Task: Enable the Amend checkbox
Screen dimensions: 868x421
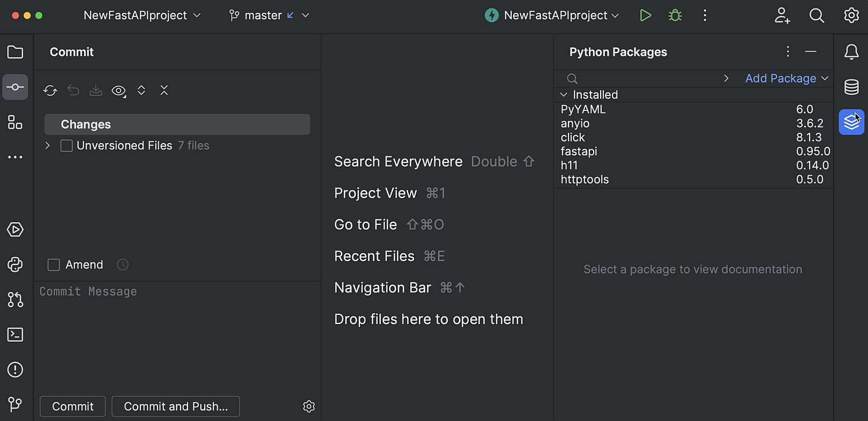Action: [54, 265]
